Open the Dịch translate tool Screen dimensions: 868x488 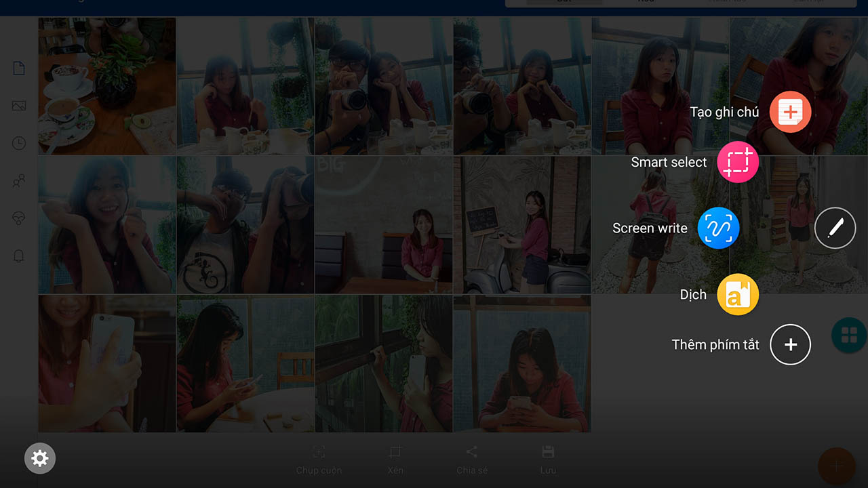coord(738,295)
